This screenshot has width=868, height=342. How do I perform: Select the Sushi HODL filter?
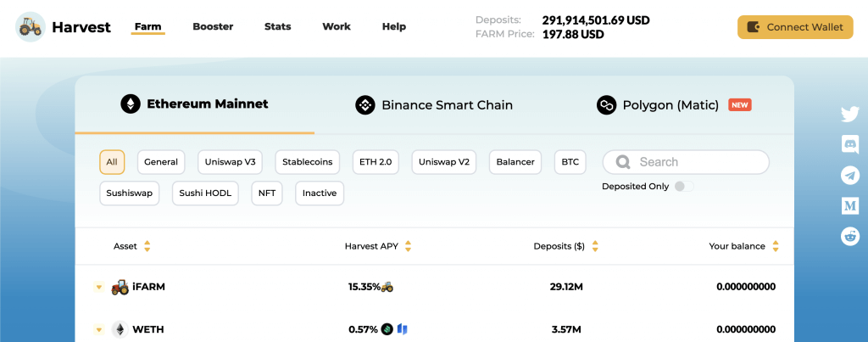pyautogui.click(x=205, y=193)
